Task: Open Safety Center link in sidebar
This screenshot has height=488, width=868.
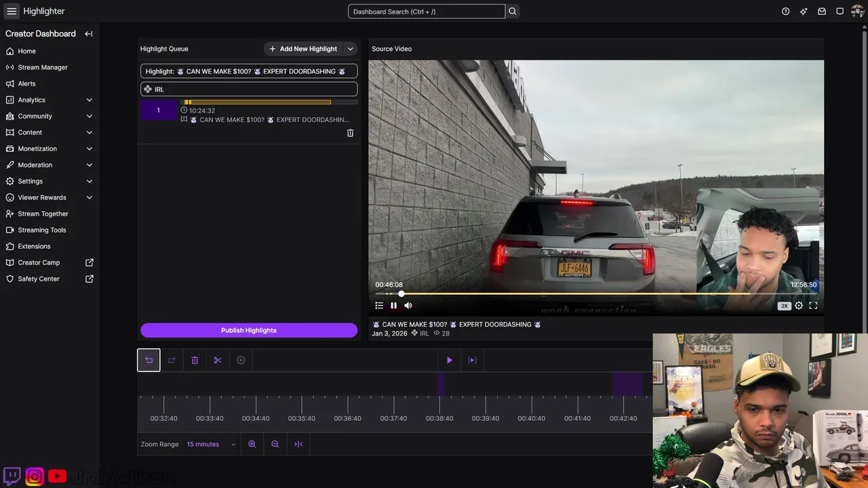Action: coord(39,279)
